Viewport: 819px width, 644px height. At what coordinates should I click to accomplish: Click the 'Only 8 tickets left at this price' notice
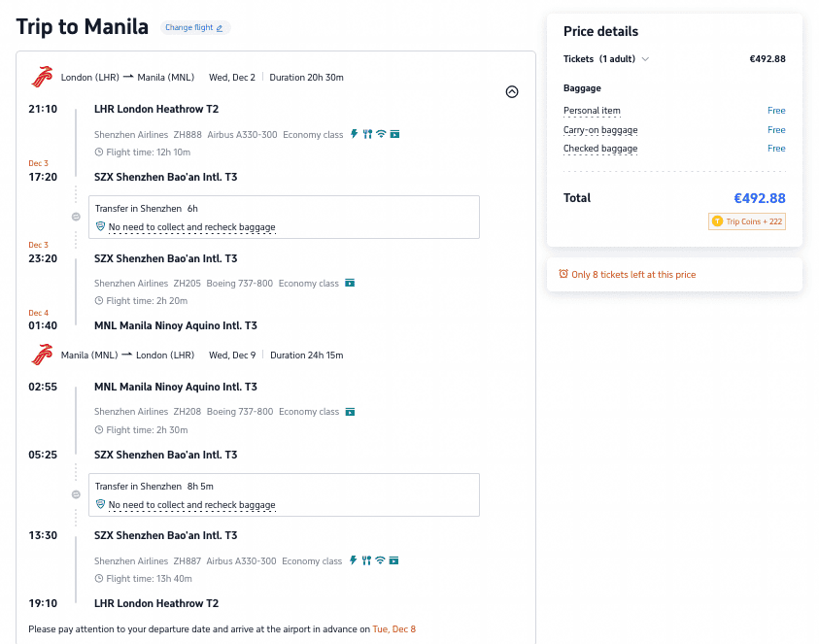tap(633, 275)
